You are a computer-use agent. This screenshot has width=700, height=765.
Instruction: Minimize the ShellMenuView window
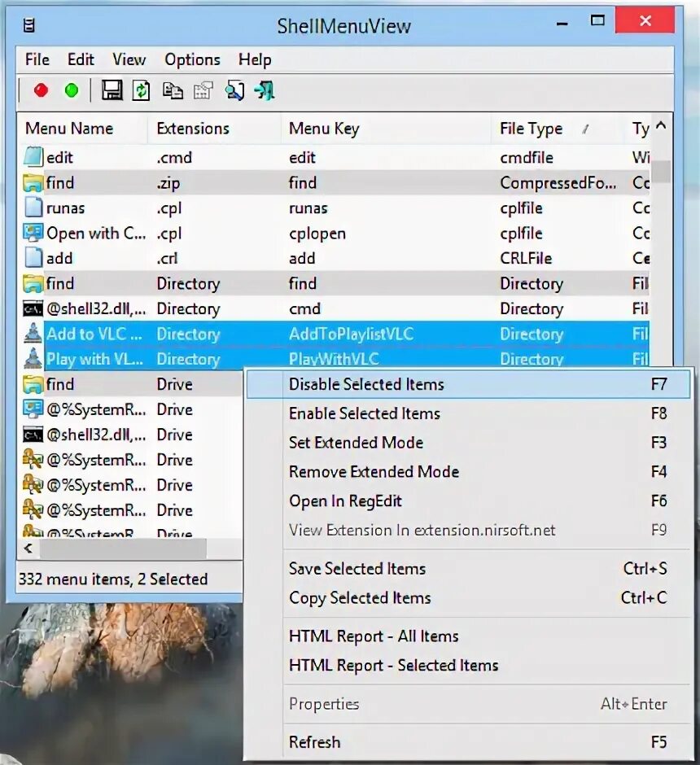[x=562, y=23]
